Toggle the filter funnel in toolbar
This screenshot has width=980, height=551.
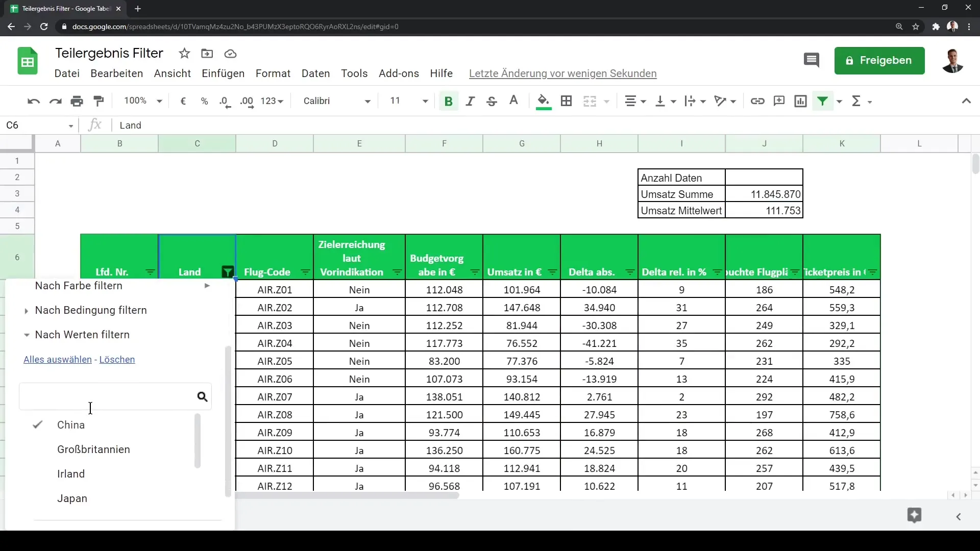click(x=823, y=101)
